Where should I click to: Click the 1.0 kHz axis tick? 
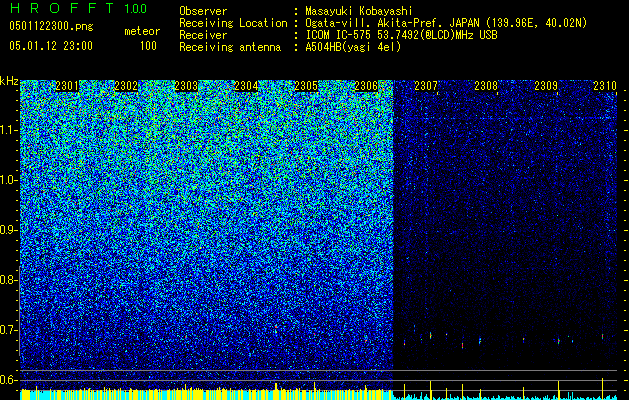(x=9, y=180)
